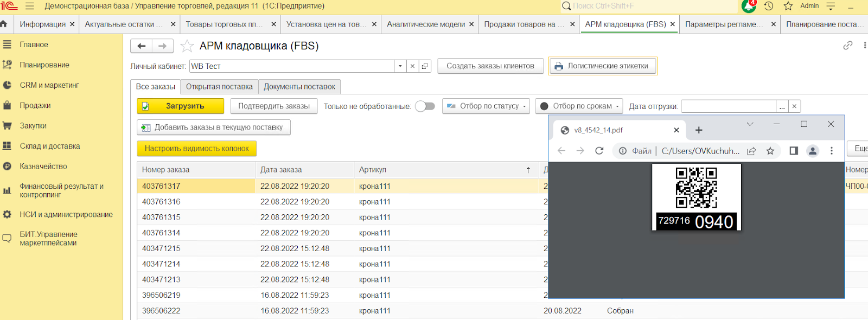Select order row 403761315
868x320 pixels.
pos(161,217)
